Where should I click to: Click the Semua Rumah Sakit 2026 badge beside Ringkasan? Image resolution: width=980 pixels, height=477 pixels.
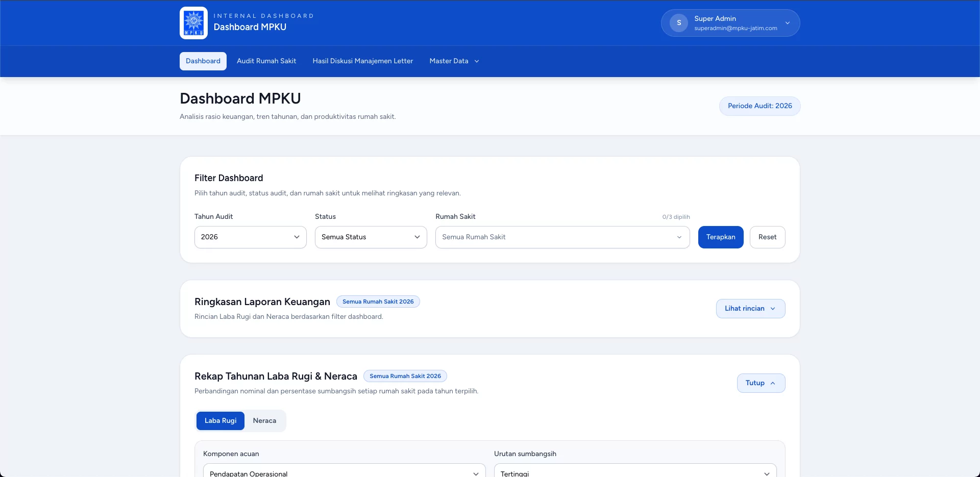[378, 302]
